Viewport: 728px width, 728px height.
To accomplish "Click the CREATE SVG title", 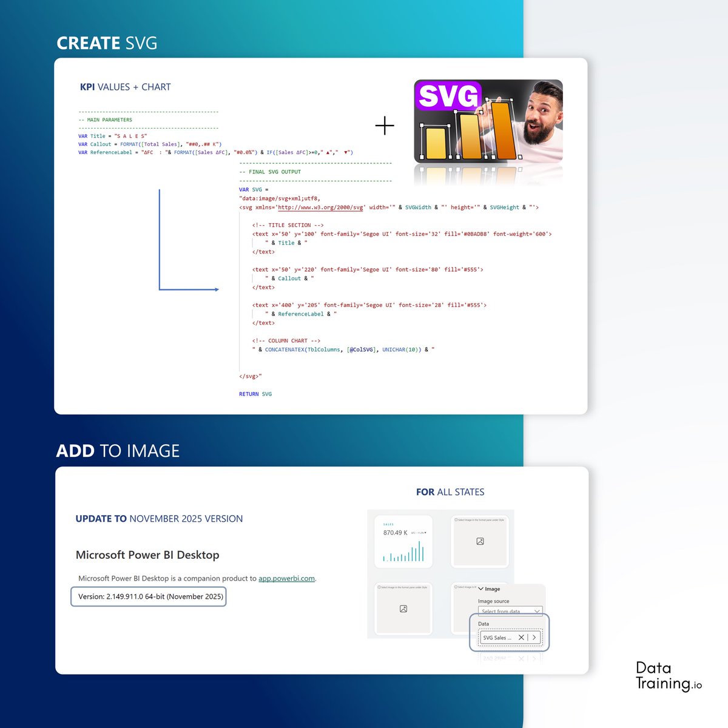I will (x=107, y=44).
